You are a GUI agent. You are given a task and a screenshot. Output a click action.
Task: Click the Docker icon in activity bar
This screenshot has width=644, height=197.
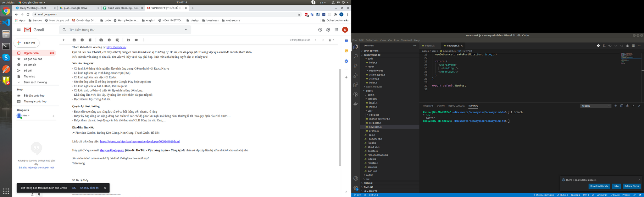356,104
